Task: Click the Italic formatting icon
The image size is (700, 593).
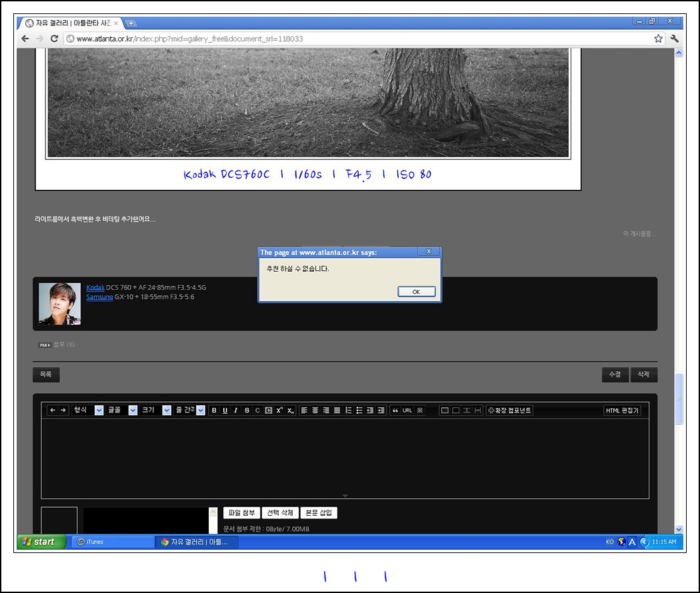Action: click(x=235, y=410)
